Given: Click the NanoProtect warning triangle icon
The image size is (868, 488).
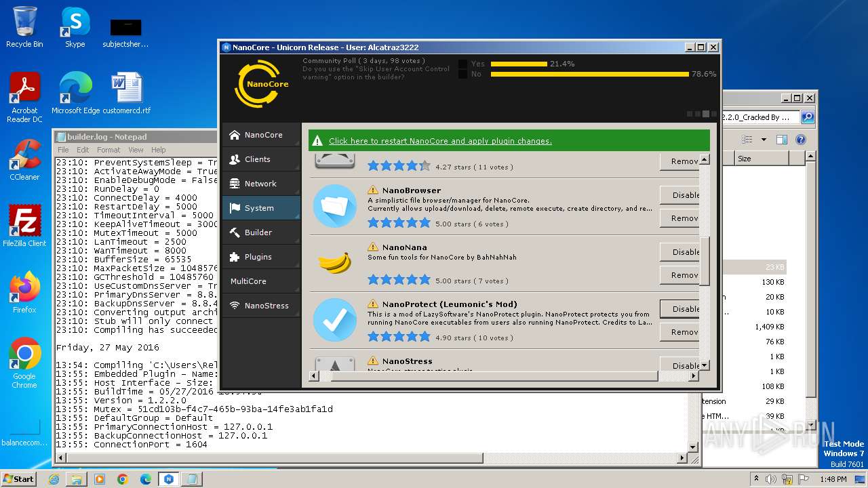Looking at the screenshot, I should (x=373, y=304).
